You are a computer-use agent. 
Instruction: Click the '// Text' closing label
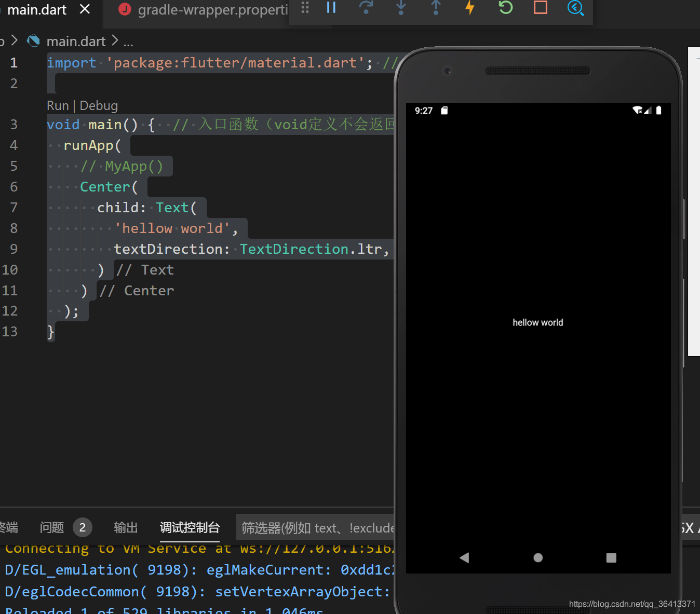tap(145, 270)
